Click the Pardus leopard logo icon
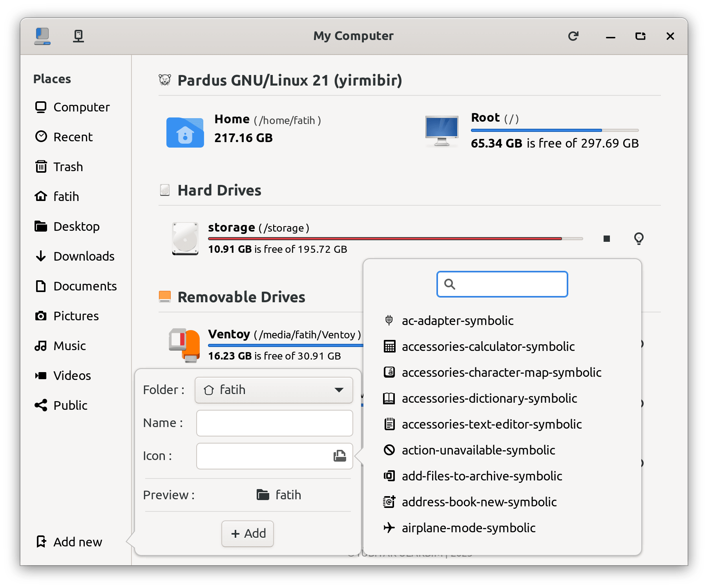Viewport: 708px width, 588px height. click(165, 80)
